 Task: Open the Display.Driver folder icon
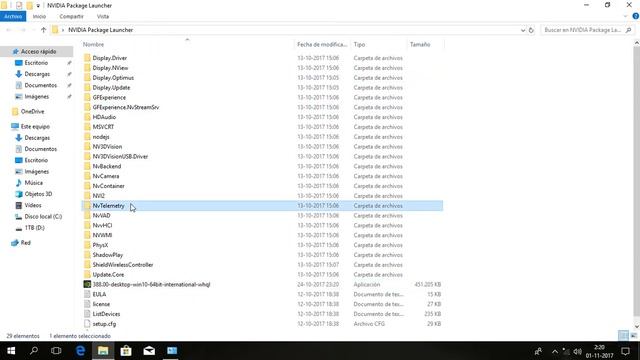tap(87, 58)
